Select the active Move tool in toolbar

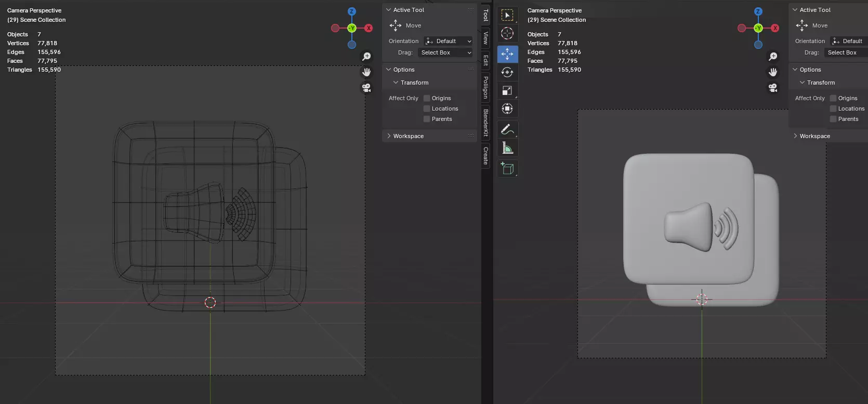(x=507, y=53)
